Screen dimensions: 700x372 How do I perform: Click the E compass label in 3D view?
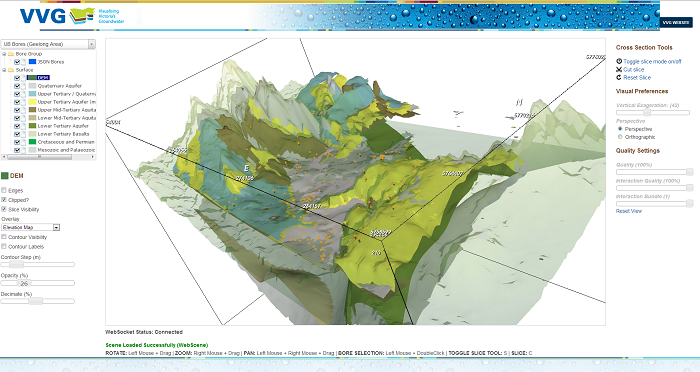(246, 168)
